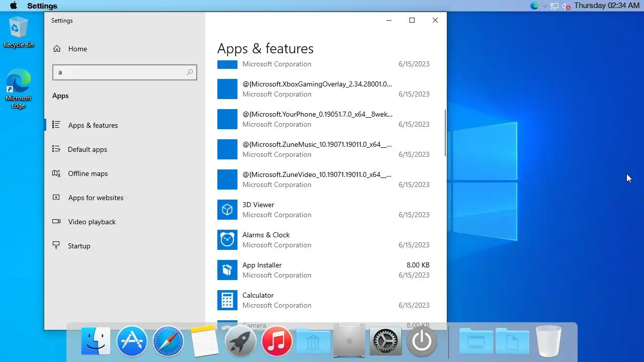Click the network tray icon in menu bar

554,6
